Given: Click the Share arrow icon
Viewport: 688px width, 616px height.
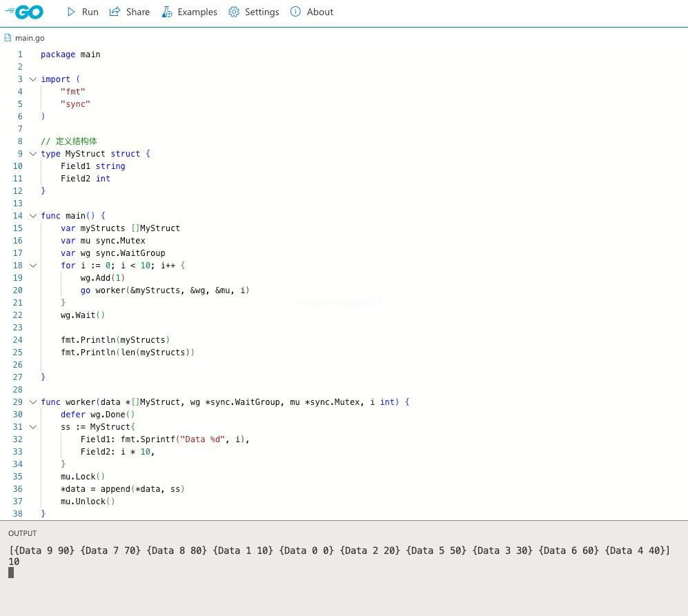Looking at the screenshot, I should (115, 12).
